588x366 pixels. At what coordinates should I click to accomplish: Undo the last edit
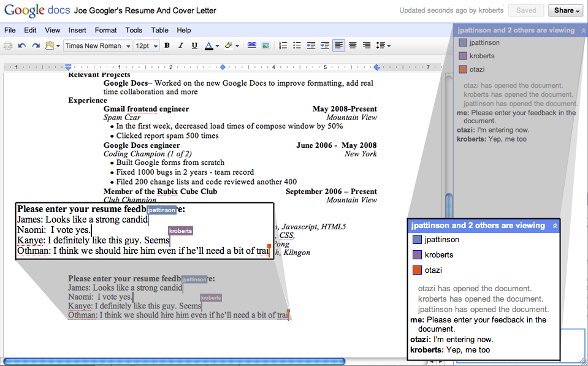[21, 46]
